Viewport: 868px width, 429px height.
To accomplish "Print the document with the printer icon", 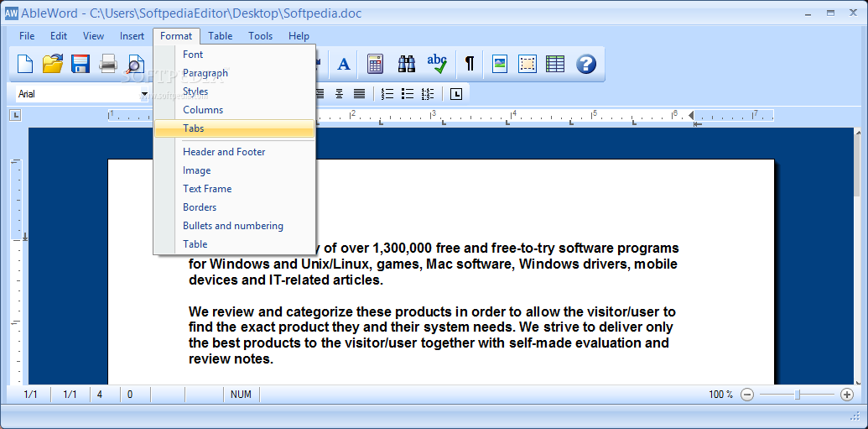I will pyautogui.click(x=108, y=65).
